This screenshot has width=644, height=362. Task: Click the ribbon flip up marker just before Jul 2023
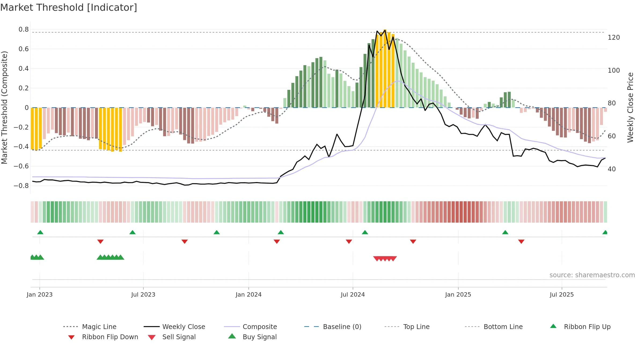133,232
